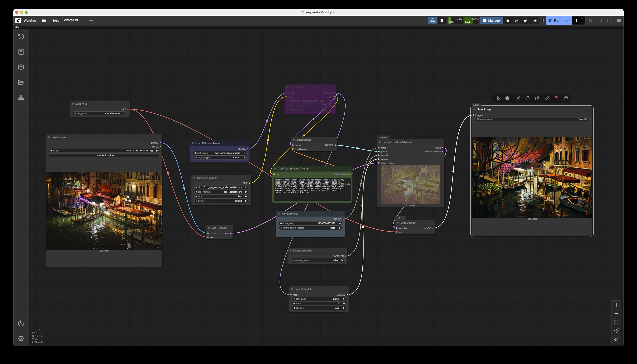
Task: Open the hamburger menu at top right
Action: pos(619,21)
